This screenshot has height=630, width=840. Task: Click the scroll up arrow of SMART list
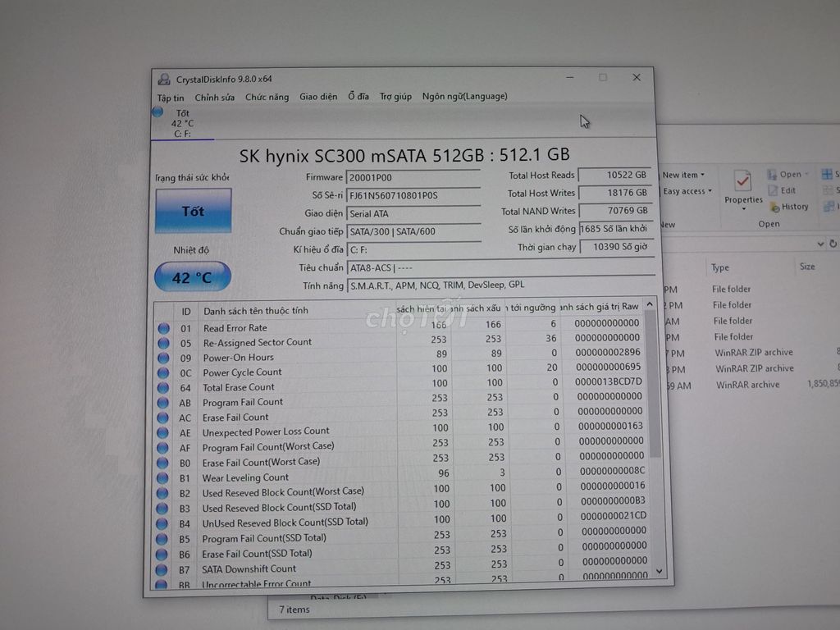[x=650, y=304]
